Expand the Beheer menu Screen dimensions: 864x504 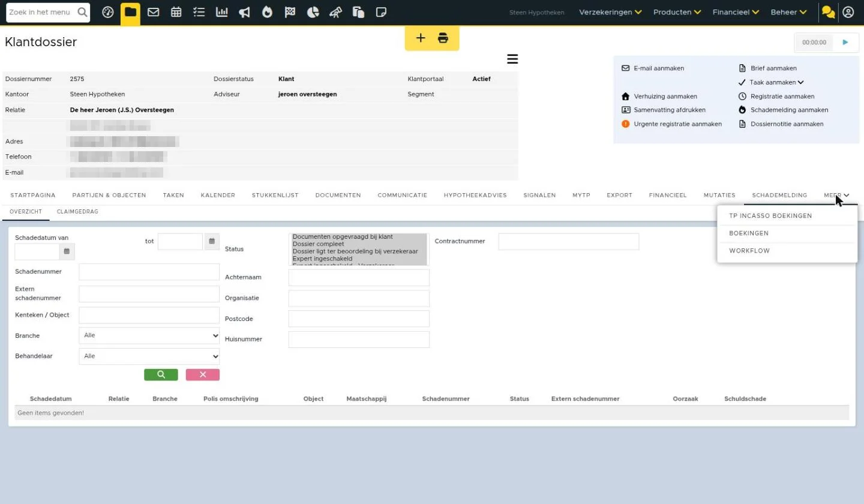[x=788, y=12]
